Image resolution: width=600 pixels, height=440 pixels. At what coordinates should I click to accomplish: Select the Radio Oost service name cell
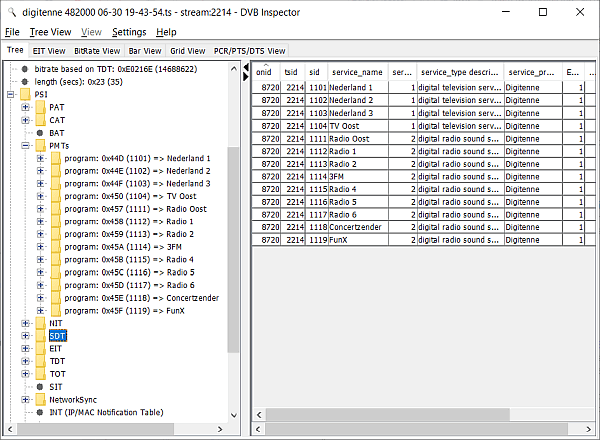coord(358,139)
